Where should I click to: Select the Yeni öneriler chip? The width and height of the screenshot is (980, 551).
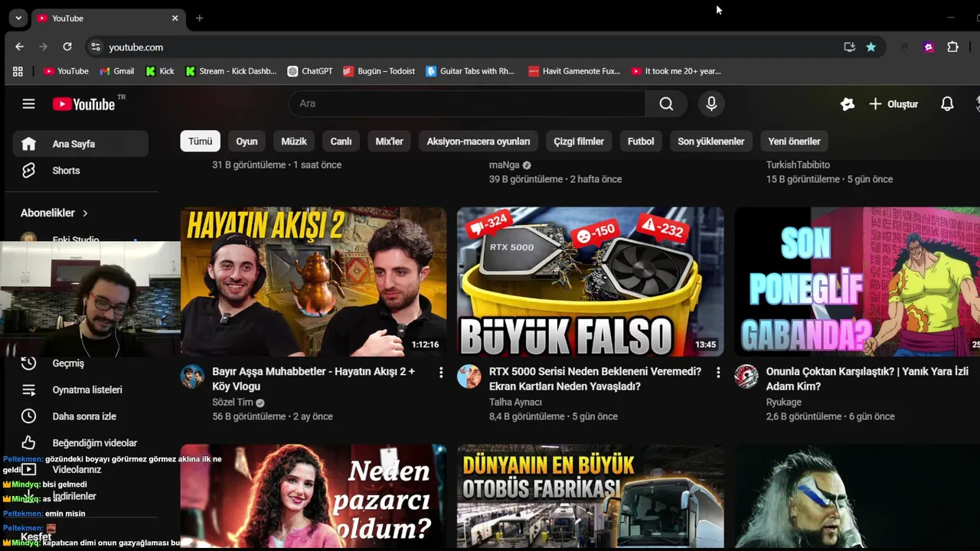[x=794, y=142]
